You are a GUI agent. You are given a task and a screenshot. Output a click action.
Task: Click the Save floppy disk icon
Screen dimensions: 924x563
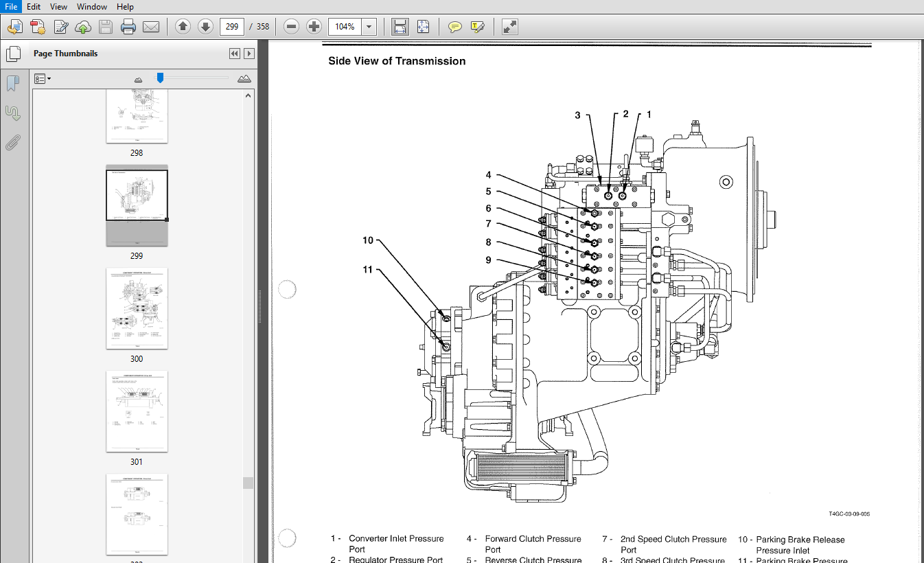pos(106,27)
